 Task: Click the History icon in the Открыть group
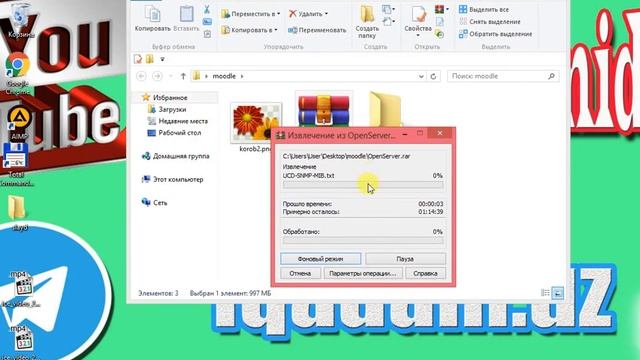(440, 34)
